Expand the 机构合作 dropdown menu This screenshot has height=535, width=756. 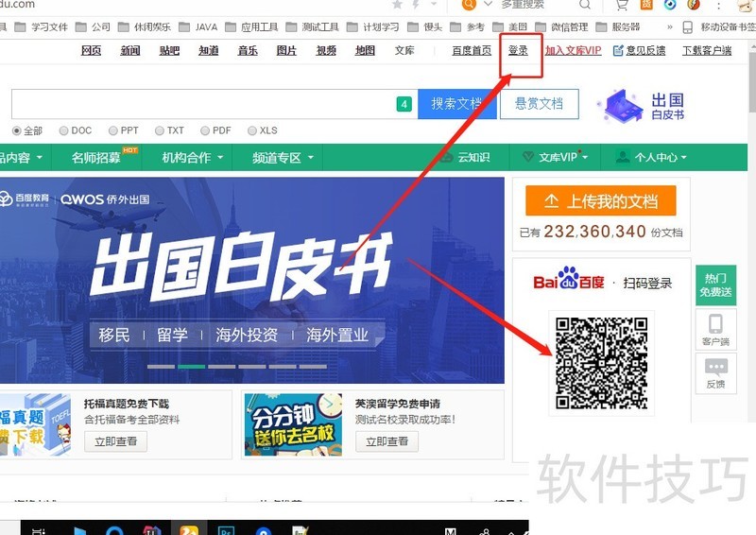coord(193,158)
